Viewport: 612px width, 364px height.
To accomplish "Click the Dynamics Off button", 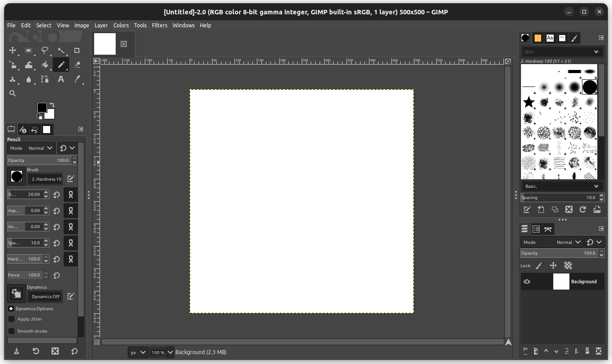I will (45, 296).
